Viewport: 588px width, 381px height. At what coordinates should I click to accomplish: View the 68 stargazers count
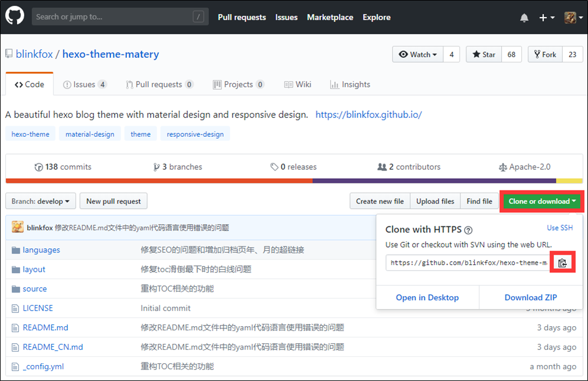point(511,54)
